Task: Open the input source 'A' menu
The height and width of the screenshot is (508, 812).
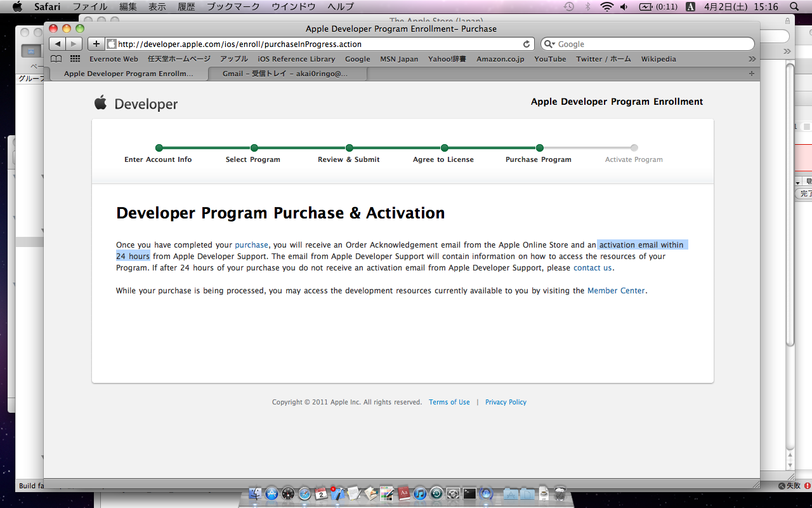Action: click(691, 6)
